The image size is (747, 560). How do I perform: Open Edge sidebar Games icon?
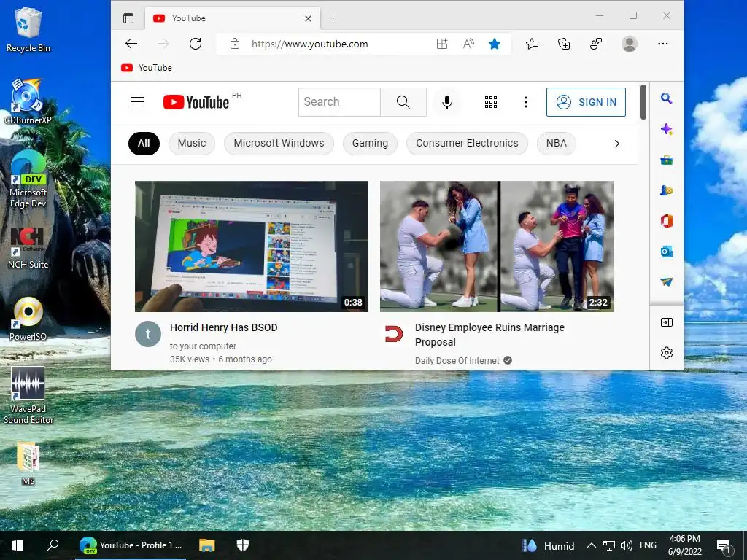(667, 190)
